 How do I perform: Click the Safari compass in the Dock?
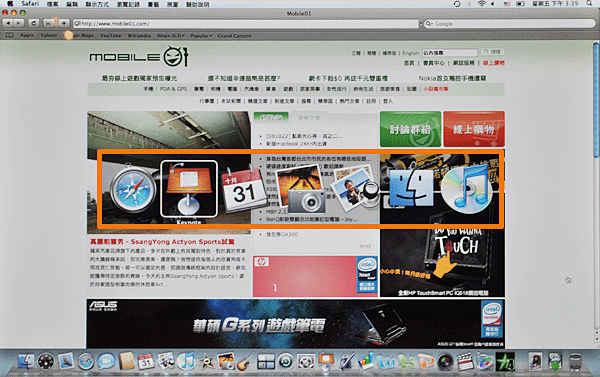(x=86, y=361)
